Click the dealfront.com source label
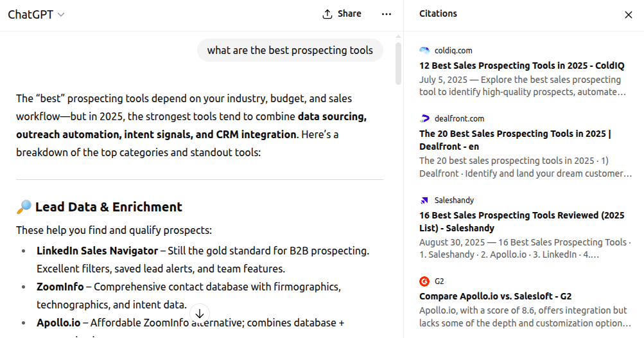 pos(459,119)
